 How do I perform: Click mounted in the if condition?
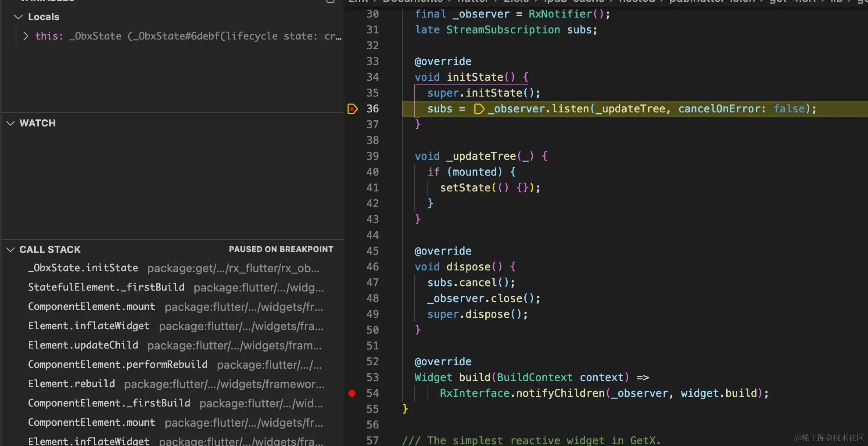(475, 172)
